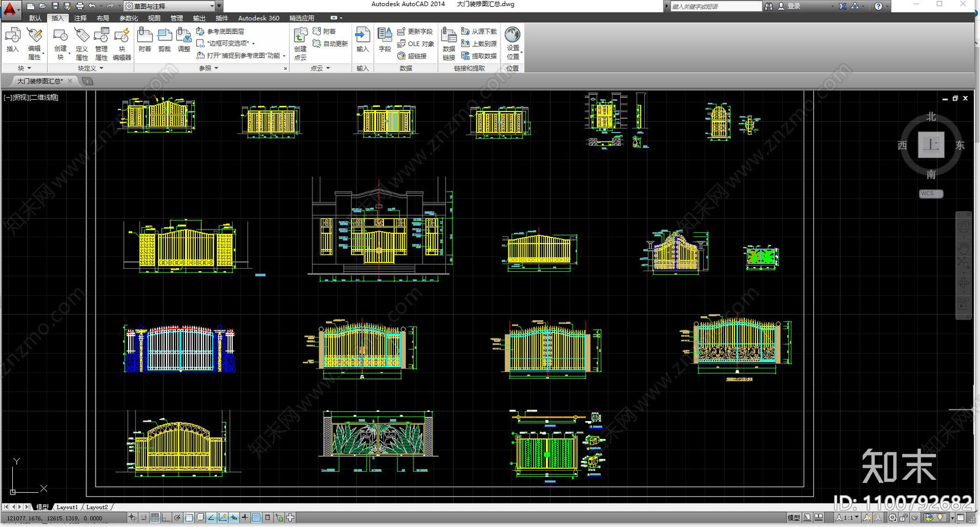Click the 提取数据 extract data button
The height and width of the screenshot is (527, 980).
[479, 56]
